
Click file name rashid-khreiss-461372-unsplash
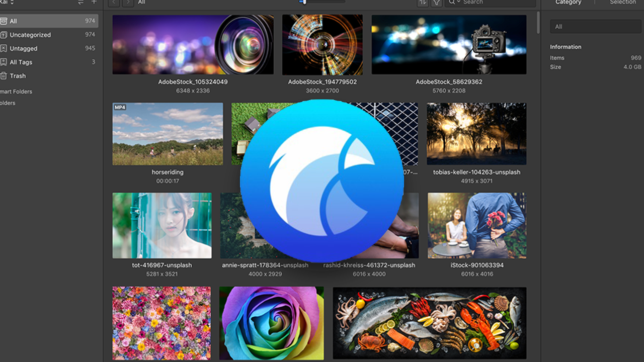point(369,265)
